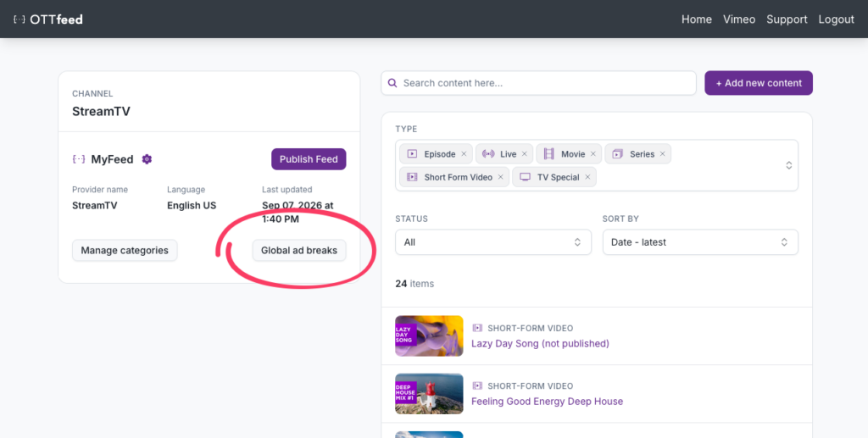Click Logout in navigation
868x438 pixels.
836,19
